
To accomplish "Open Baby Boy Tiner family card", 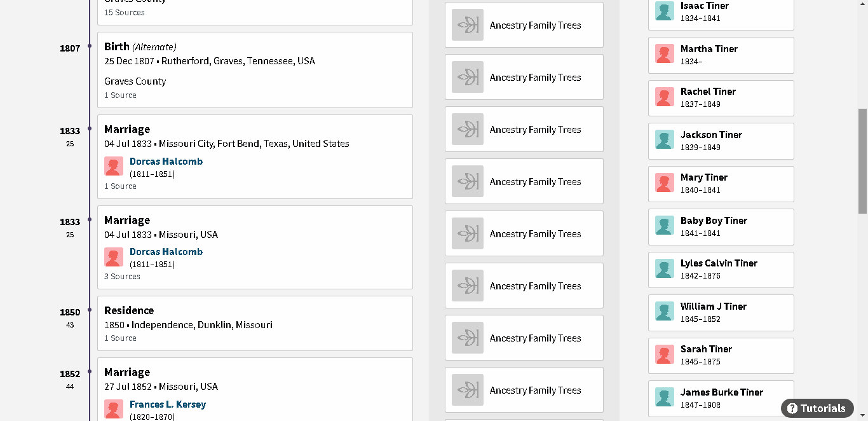I will [x=721, y=226].
